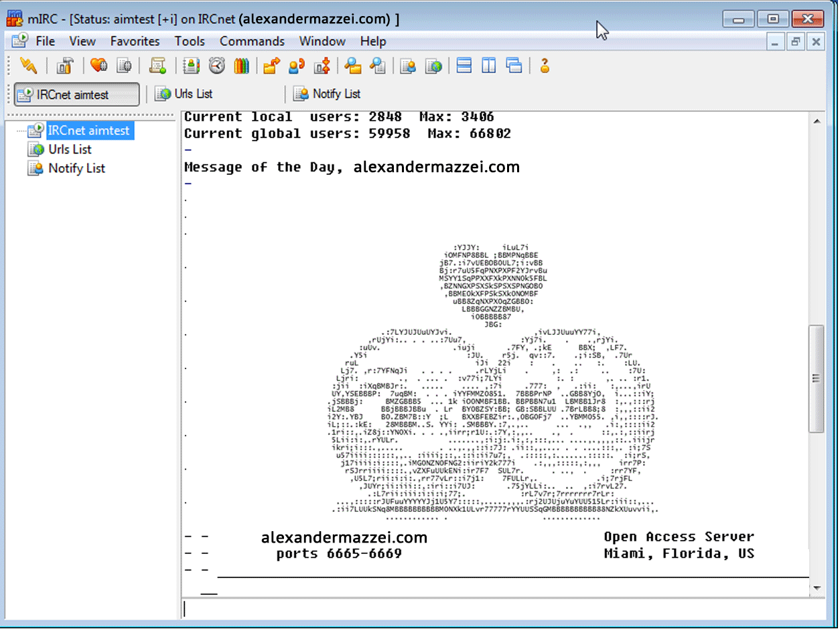Tile windows horizontally icon

pos(464,65)
